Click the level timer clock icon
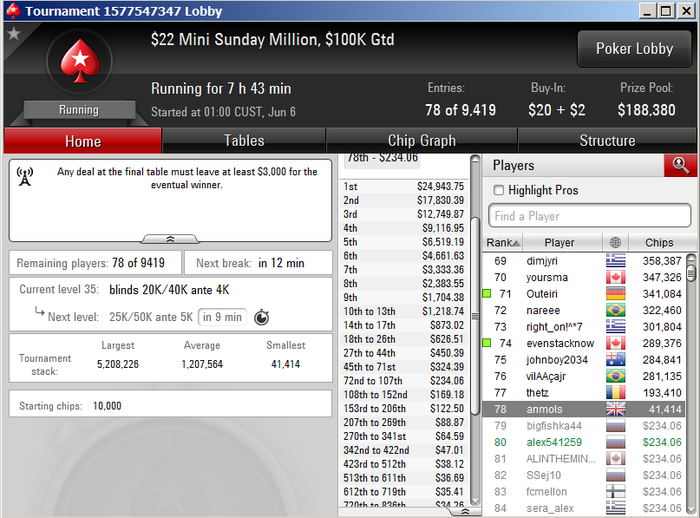The image size is (700, 518). [x=262, y=317]
